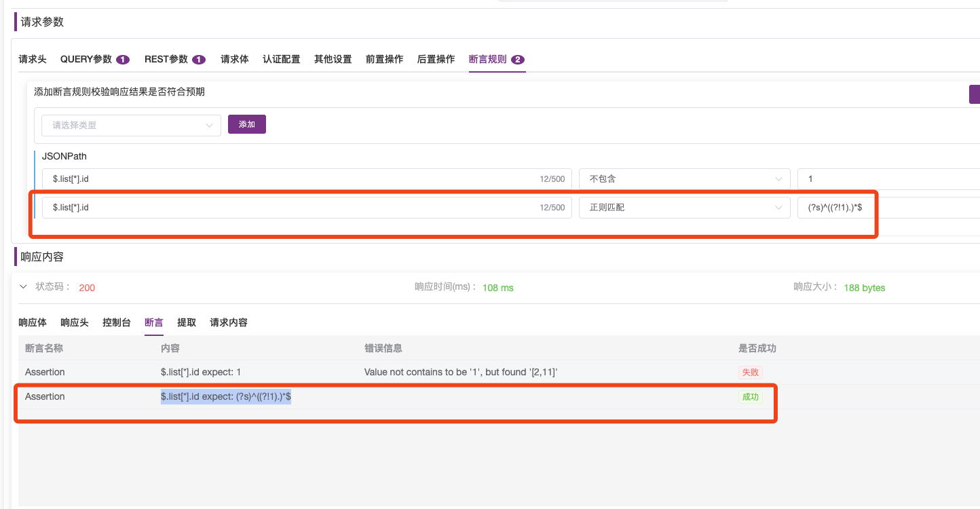
Task: Switch to the 断言规则 tab
Action: pyautogui.click(x=487, y=59)
